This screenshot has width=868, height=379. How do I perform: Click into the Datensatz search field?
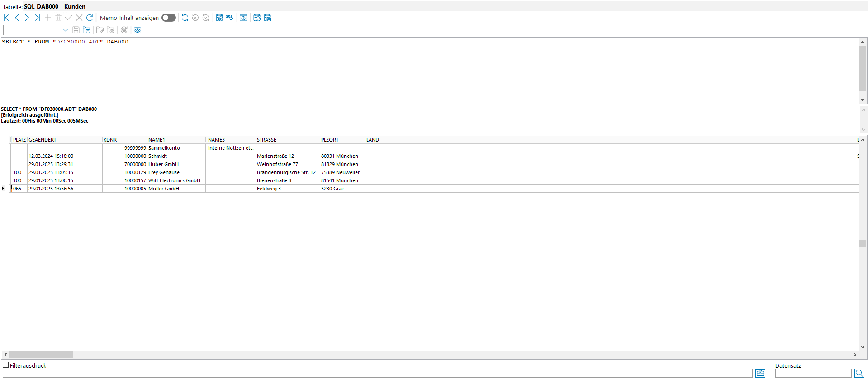pyautogui.click(x=813, y=373)
